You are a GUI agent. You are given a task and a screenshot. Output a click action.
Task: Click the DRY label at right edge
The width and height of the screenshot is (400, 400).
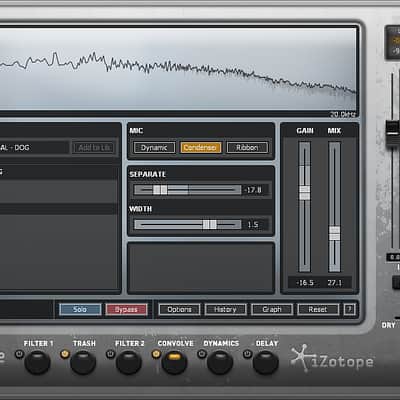click(x=388, y=325)
